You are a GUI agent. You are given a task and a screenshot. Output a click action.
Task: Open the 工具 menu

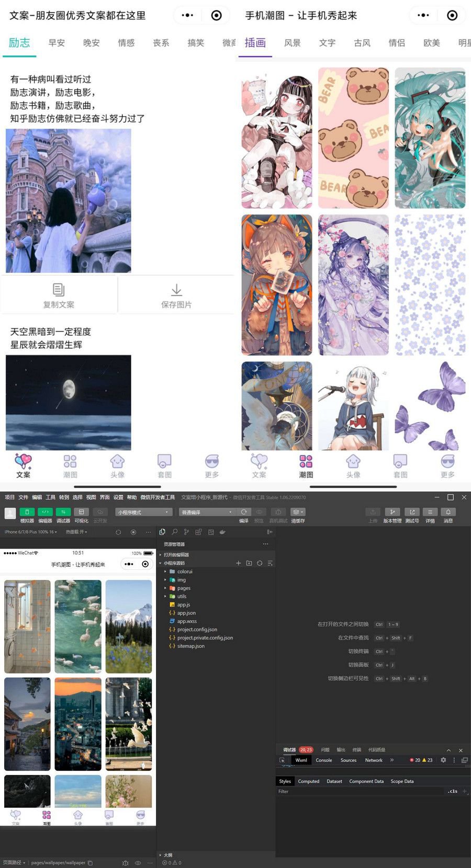click(50, 497)
